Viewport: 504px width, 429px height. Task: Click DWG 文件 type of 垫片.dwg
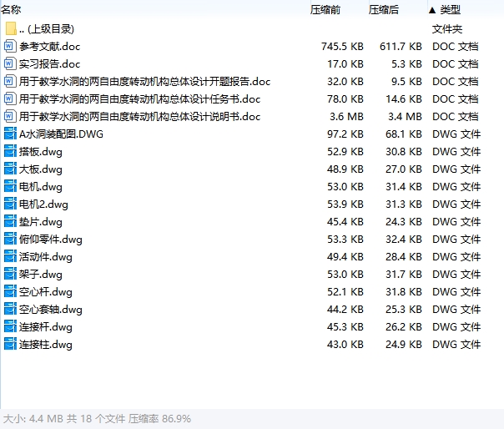point(456,221)
